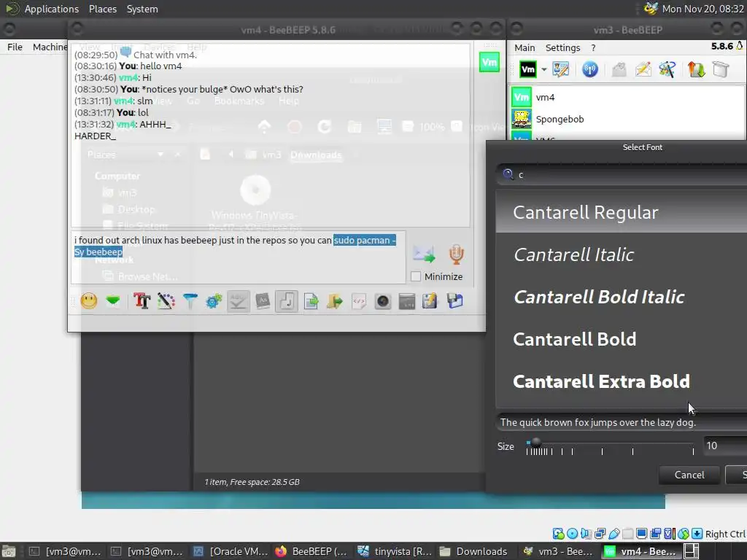Open the Machine menu of VirtualBox window
The image size is (747, 560).
pos(50,47)
